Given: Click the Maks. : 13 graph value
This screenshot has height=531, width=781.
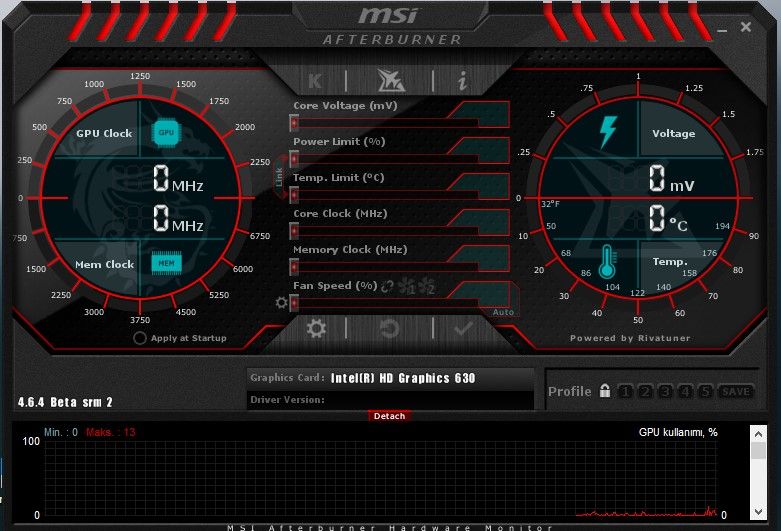Looking at the screenshot, I should 111,432.
